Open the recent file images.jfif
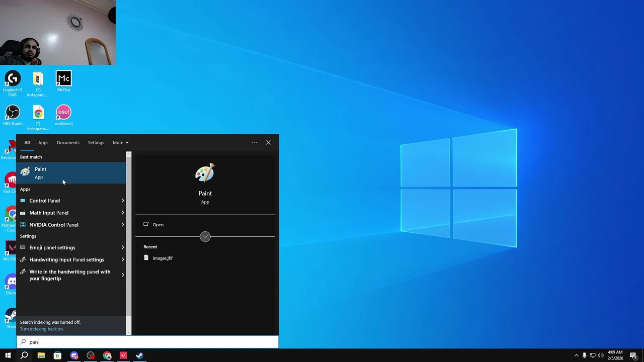 163,258
